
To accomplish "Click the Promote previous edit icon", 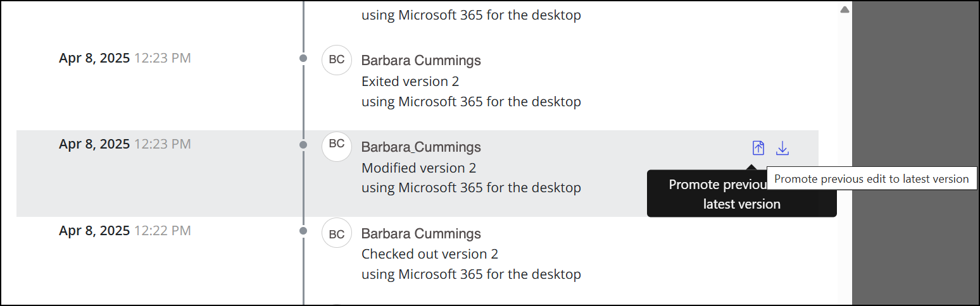I will (758, 148).
